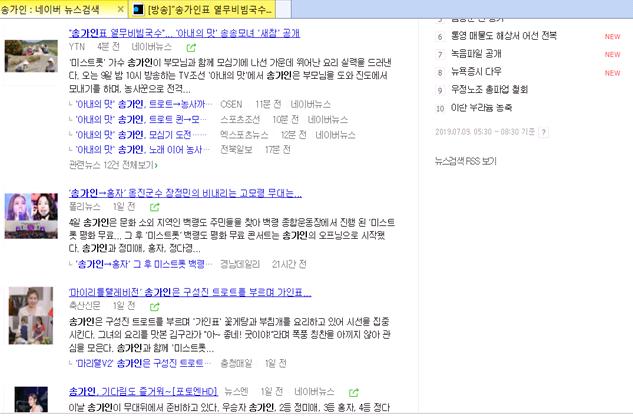Image resolution: width=633 pixels, height=418 pixels.
Task: Expand 관련뉴스 12건 전체보기
Action: (112, 164)
